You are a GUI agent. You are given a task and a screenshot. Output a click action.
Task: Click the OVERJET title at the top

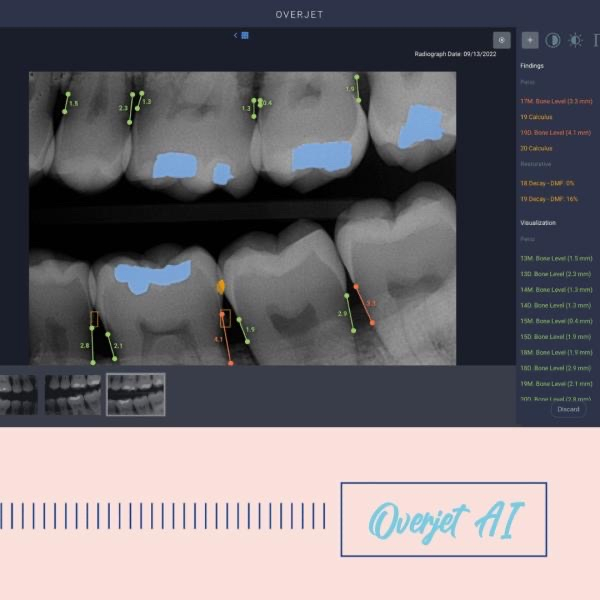point(299,15)
